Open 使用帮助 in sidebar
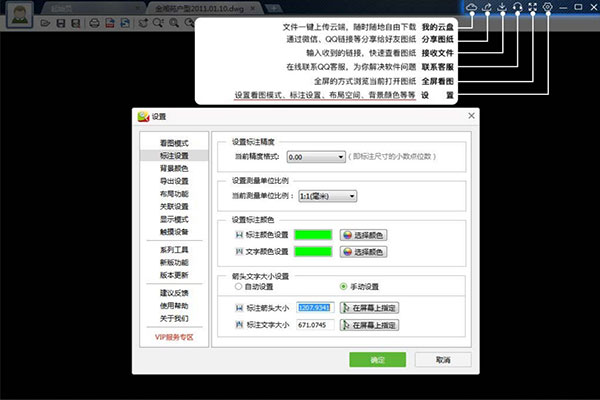 click(174, 306)
